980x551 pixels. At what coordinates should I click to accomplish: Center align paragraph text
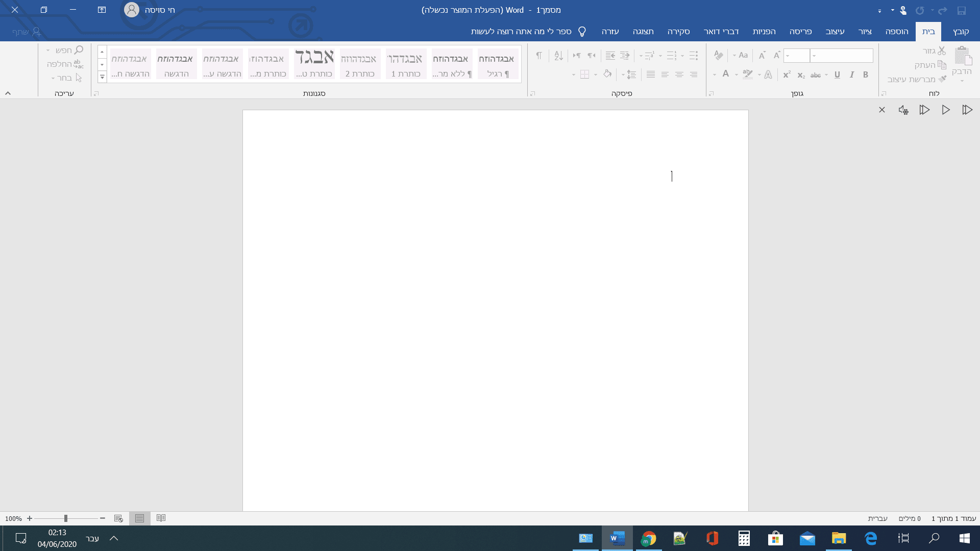pyautogui.click(x=679, y=74)
